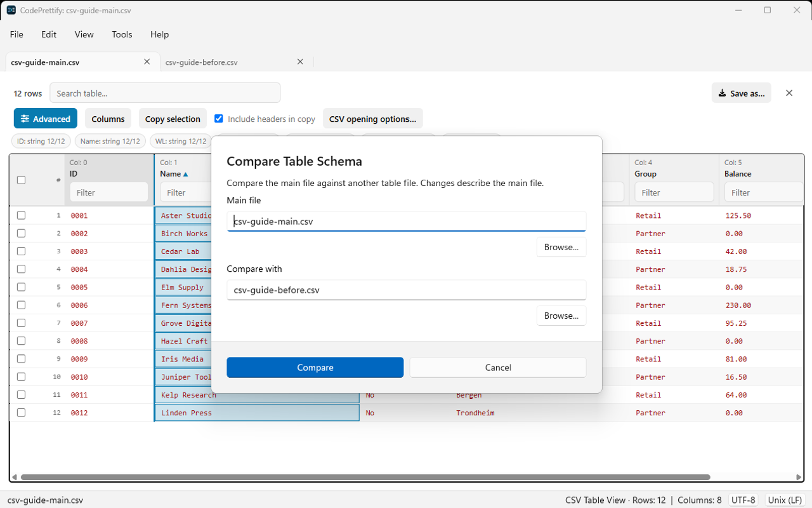Select the csv-guide-main.csv tab

click(82, 62)
